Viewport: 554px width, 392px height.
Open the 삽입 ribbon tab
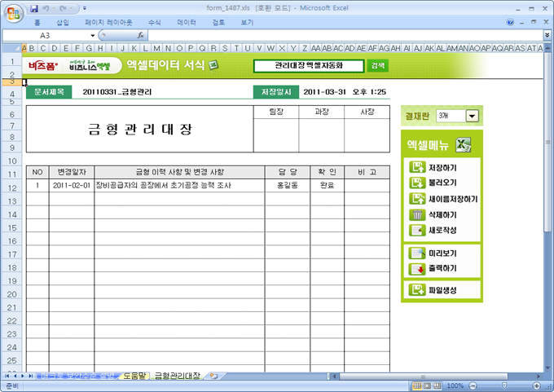(63, 23)
